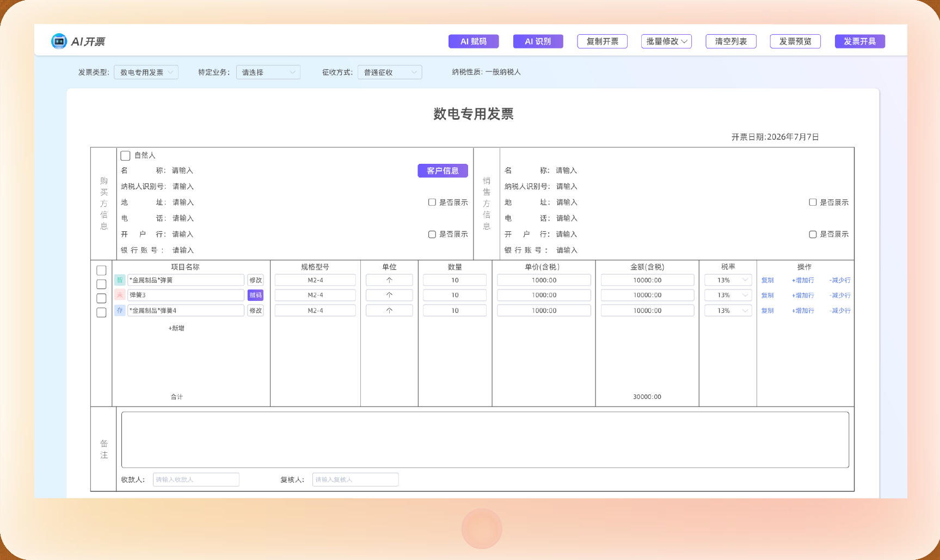Screen dimensions: 940x560
Task: Open the 征收方式 dropdown
Action: (390, 72)
